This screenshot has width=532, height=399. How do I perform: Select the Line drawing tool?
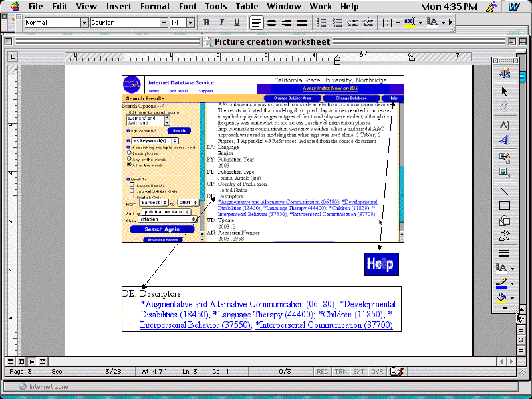pyautogui.click(x=505, y=192)
